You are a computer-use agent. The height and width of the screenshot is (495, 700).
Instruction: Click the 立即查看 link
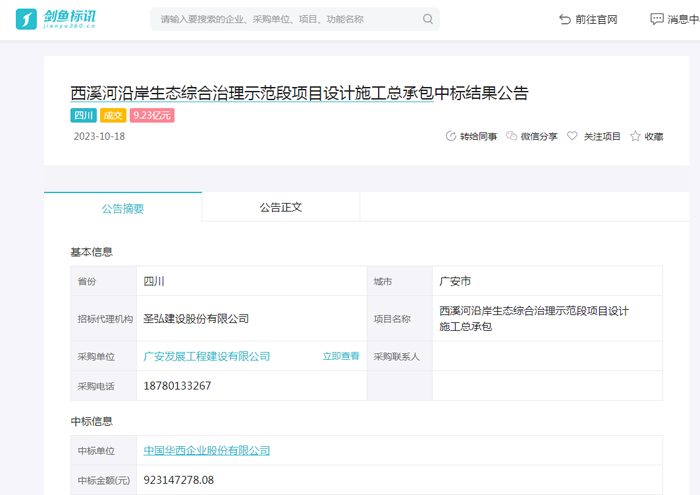(x=341, y=356)
